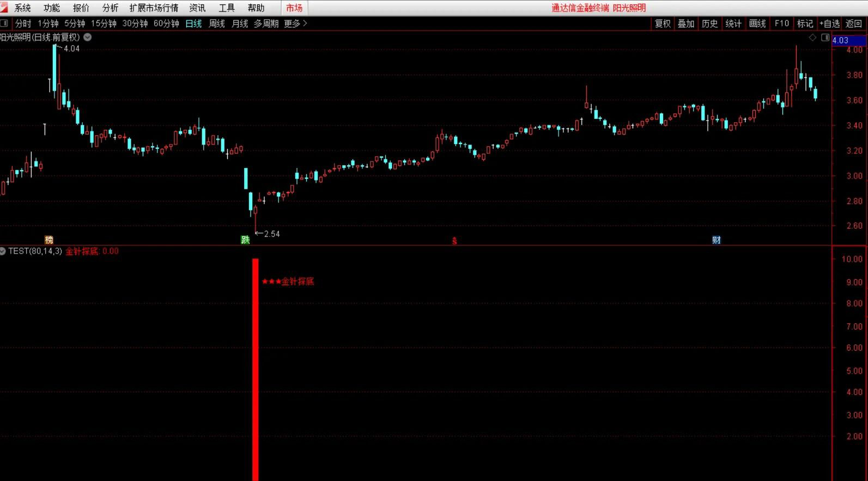Open the 分析 menu
Image resolution: width=868 pixels, height=481 pixels.
click(x=110, y=8)
